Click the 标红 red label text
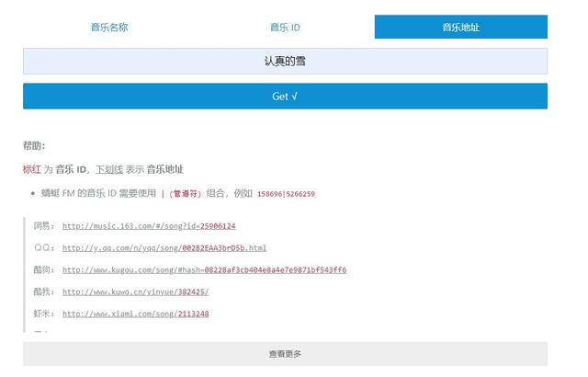This screenshot has width=588, height=377. click(x=32, y=169)
